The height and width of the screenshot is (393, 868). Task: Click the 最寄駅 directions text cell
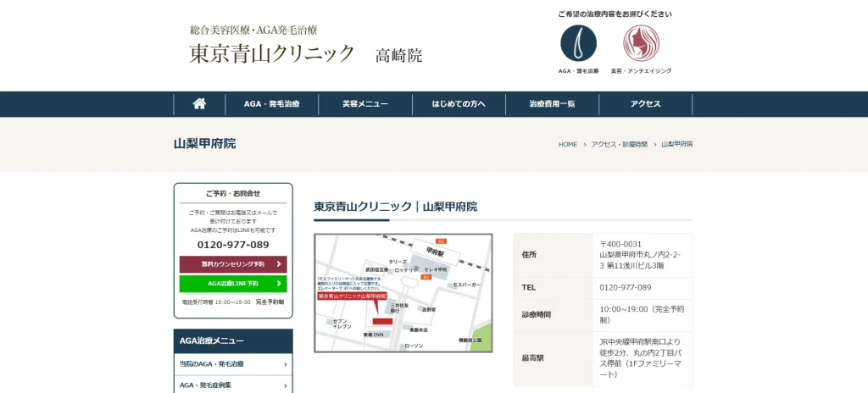pos(642,358)
